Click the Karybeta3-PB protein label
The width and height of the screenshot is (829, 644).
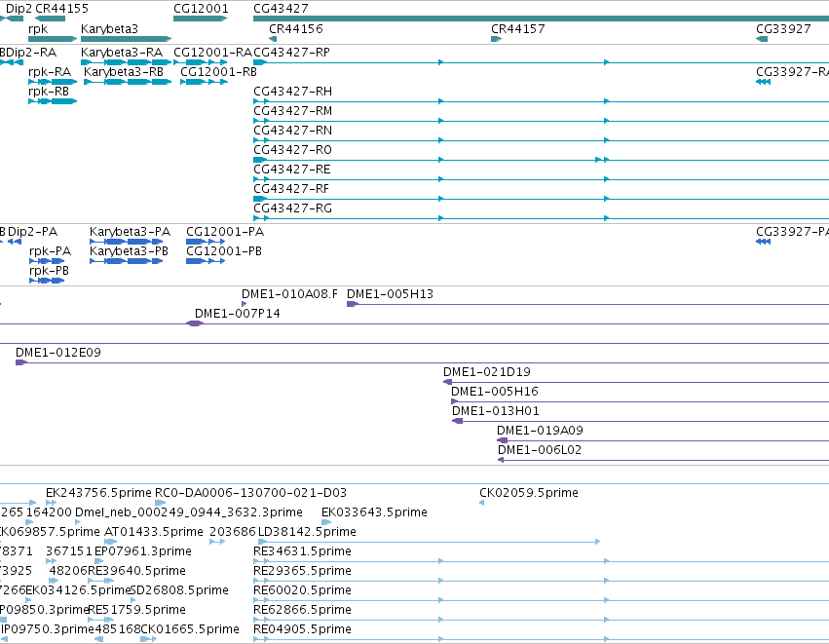coord(129,251)
